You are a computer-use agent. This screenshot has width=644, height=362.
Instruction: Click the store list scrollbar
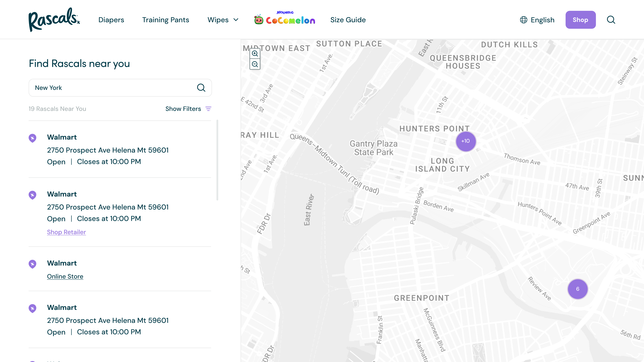[217, 160]
